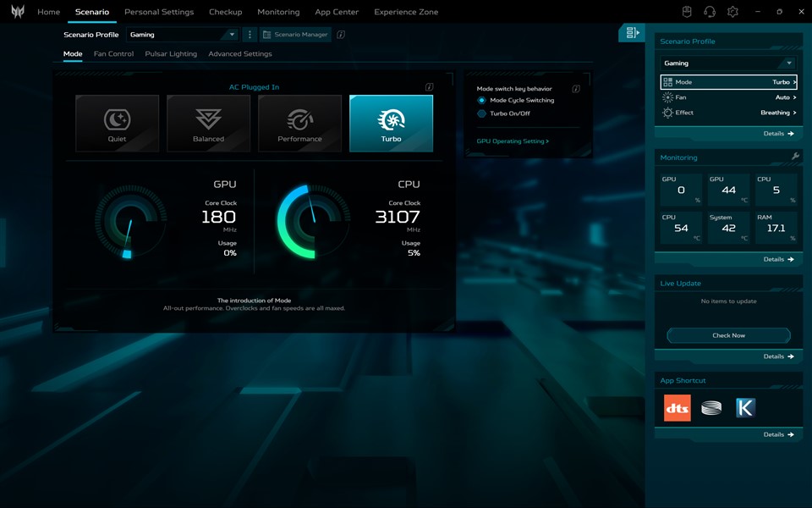Open the DTS app shortcut
812x508 pixels.
pyautogui.click(x=677, y=408)
